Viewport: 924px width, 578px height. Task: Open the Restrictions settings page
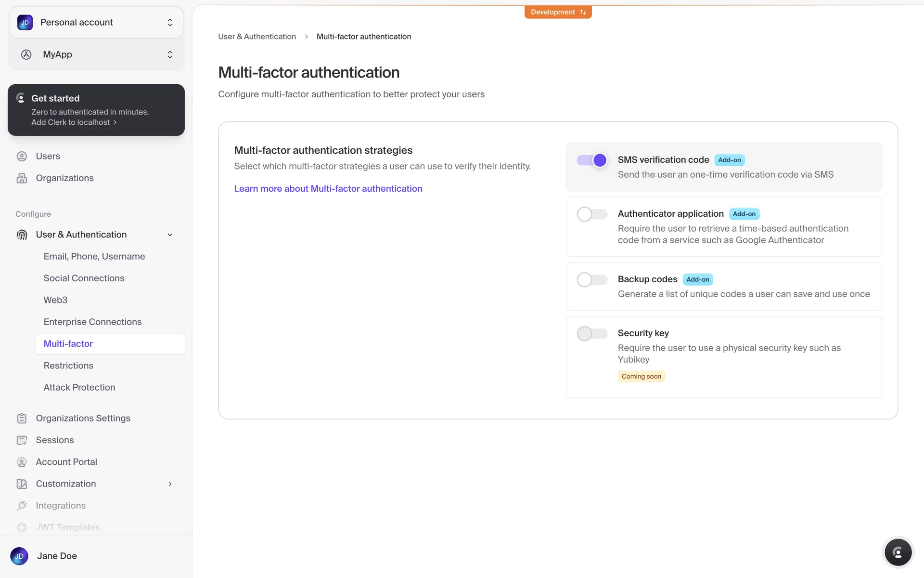pyautogui.click(x=68, y=366)
